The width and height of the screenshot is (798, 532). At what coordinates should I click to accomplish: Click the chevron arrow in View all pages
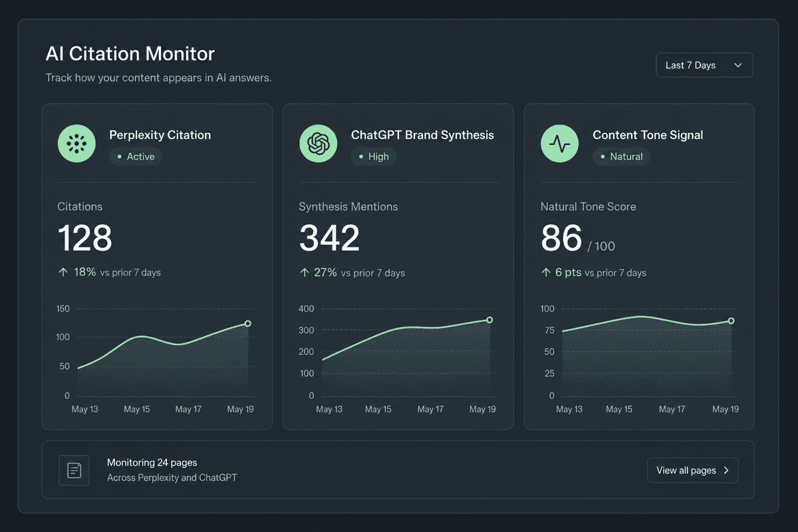coord(726,470)
